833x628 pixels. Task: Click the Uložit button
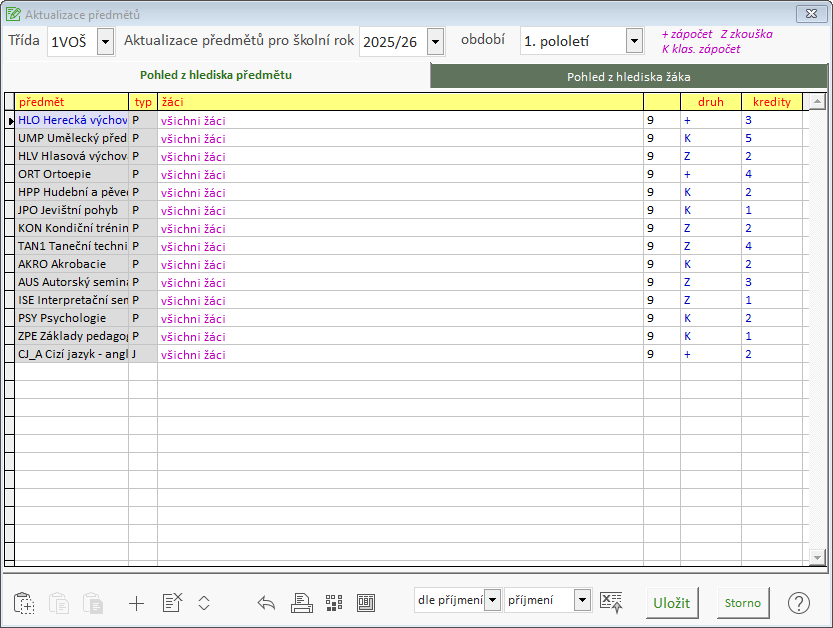point(671,603)
